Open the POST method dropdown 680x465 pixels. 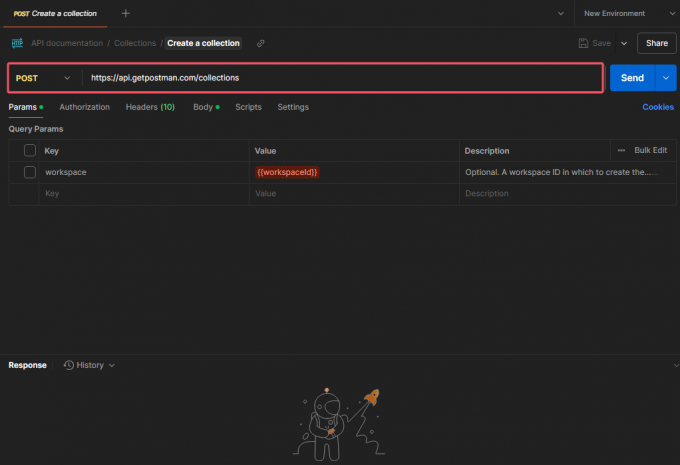click(43, 78)
